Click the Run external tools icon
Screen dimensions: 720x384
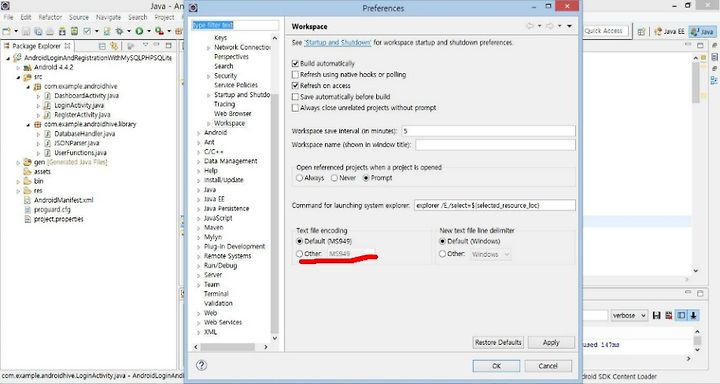point(159,31)
